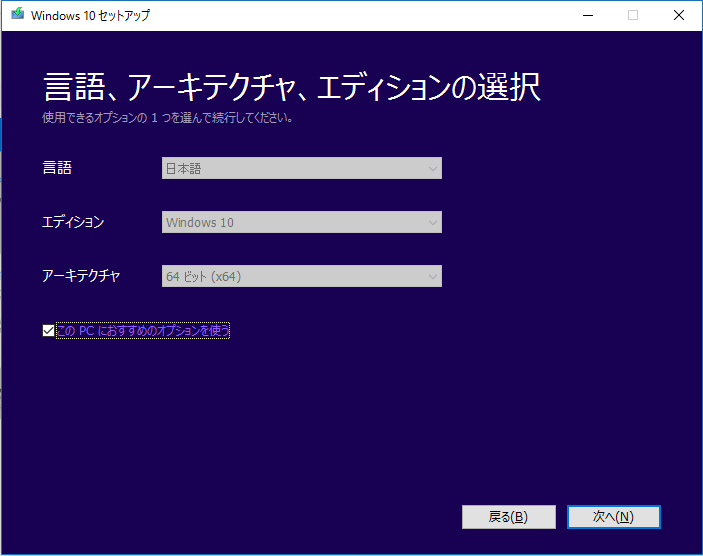
Task: Uncheck 'この PC におすすめのオプションを使う' checkbox
Action: tap(48, 331)
